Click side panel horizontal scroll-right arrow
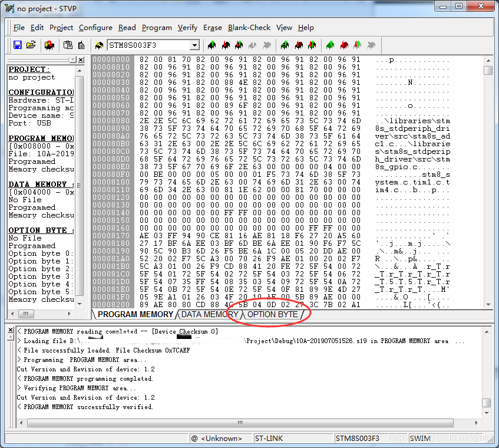 [x=70, y=314]
